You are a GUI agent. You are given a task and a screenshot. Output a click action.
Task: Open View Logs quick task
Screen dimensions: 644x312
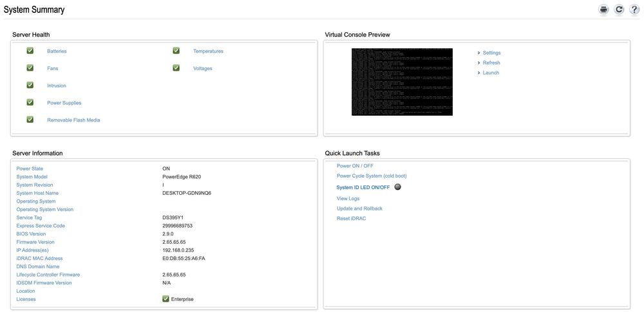point(348,198)
